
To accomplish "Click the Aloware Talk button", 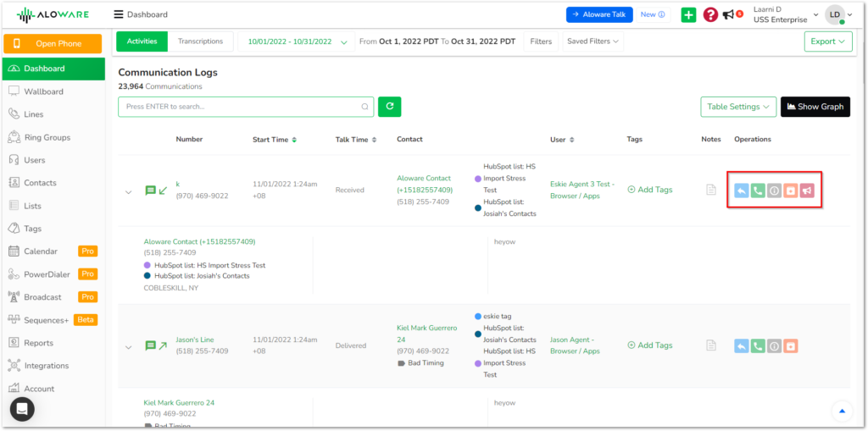I will point(599,15).
